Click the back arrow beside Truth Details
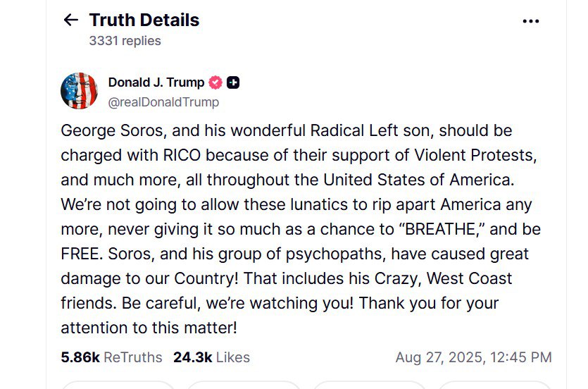Viewport: 588px width, 389px height. (x=70, y=20)
